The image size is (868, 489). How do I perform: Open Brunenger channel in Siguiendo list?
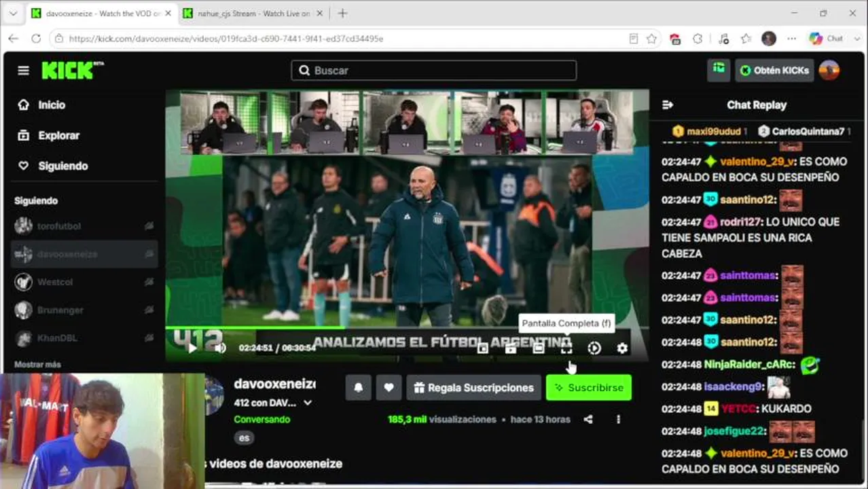tap(84, 310)
